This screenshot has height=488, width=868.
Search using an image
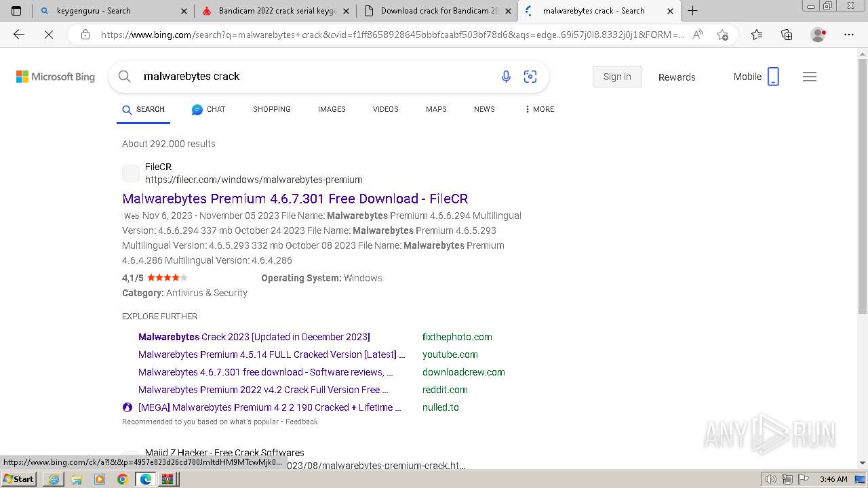(530, 77)
